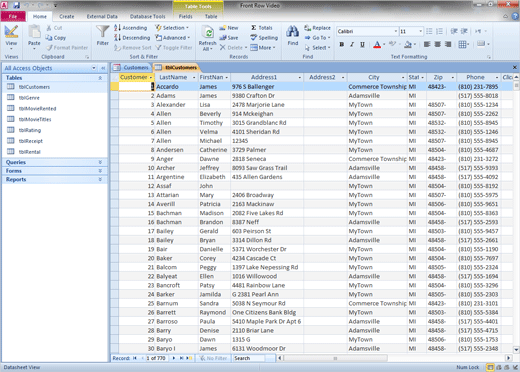Click the Andersen last name cell
Viewport: 520px width, 372px height.
(x=176, y=150)
